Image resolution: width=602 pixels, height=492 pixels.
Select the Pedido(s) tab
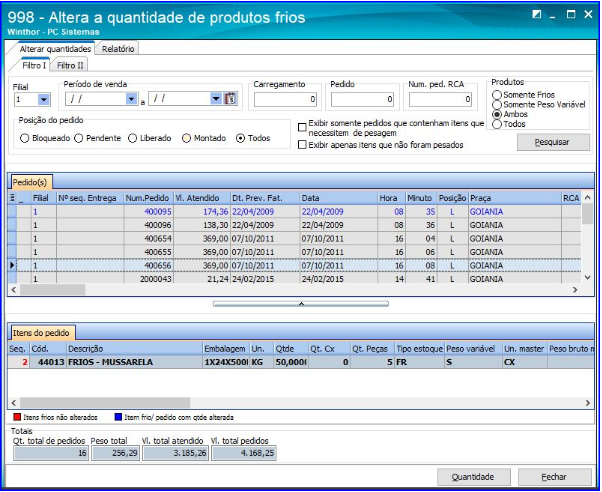click(x=30, y=182)
